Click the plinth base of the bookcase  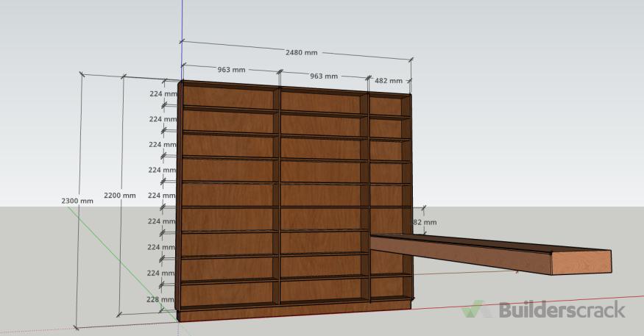coord(294,312)
